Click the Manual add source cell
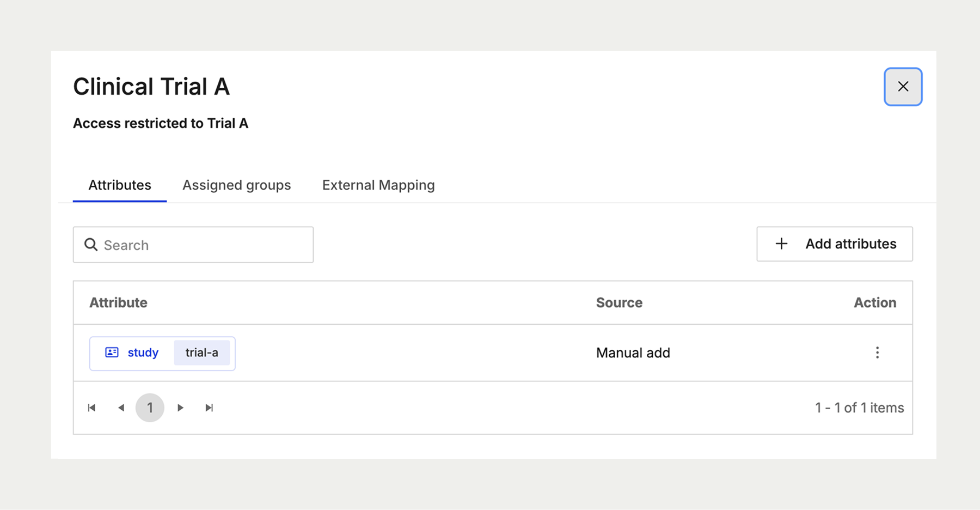980x510 pixels. (x=633, y=353)
